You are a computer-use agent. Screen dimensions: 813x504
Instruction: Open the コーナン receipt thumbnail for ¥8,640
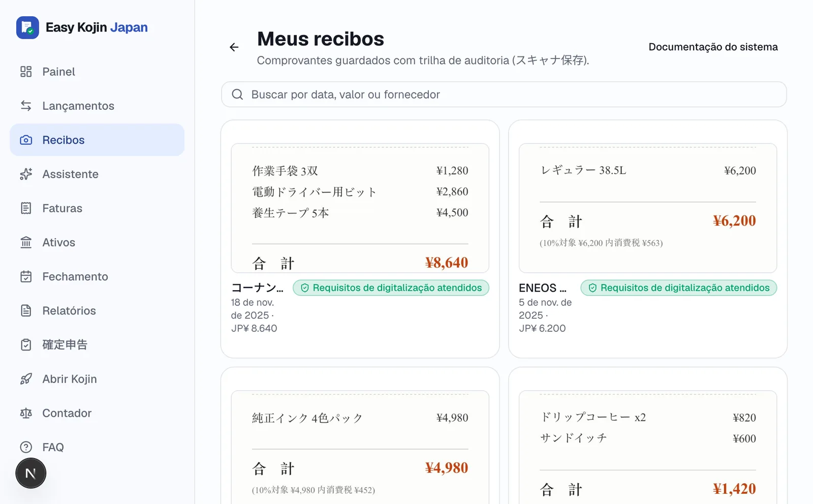click(x=360, y=208)
